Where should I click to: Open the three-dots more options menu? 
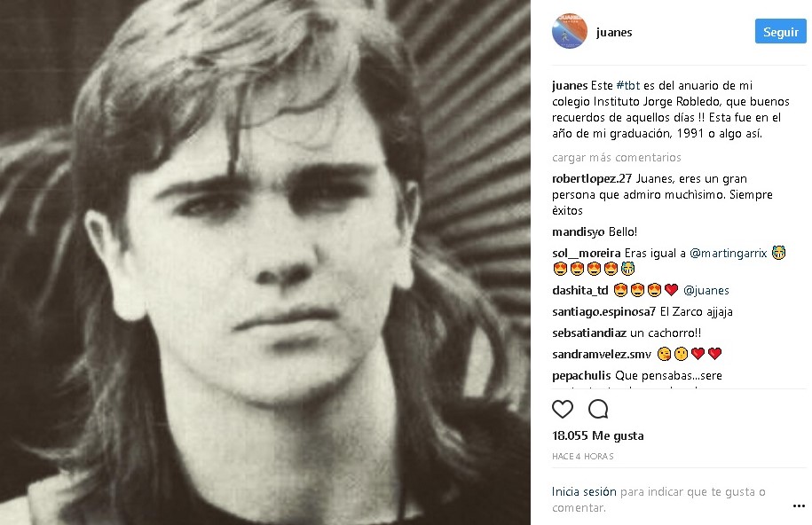pos(798,505)
